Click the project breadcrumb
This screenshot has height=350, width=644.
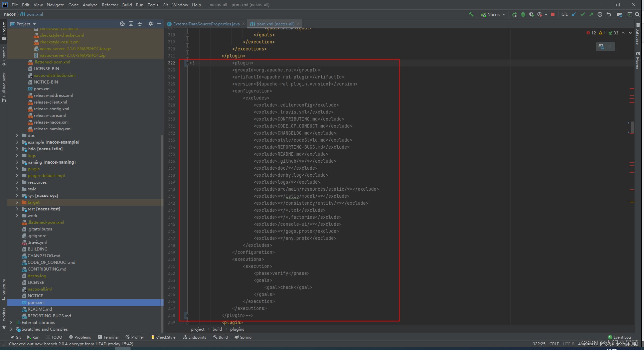pos(197,329)
